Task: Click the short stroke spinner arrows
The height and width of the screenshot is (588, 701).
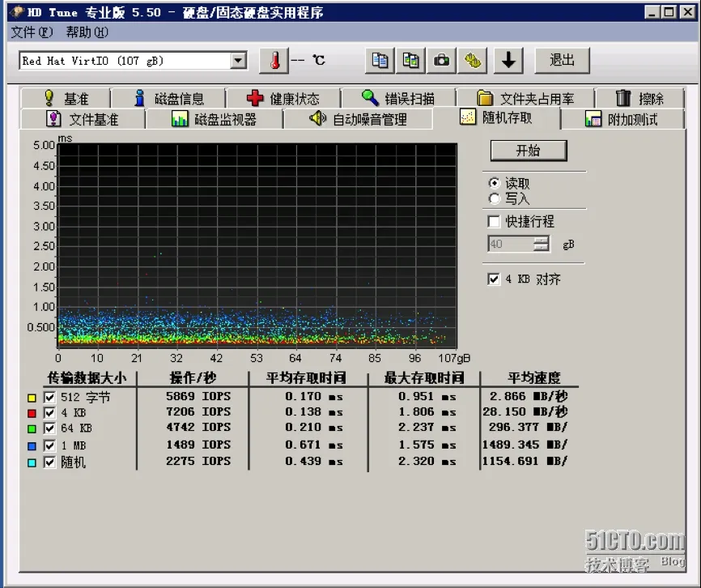Action: (x=541, y=244)
